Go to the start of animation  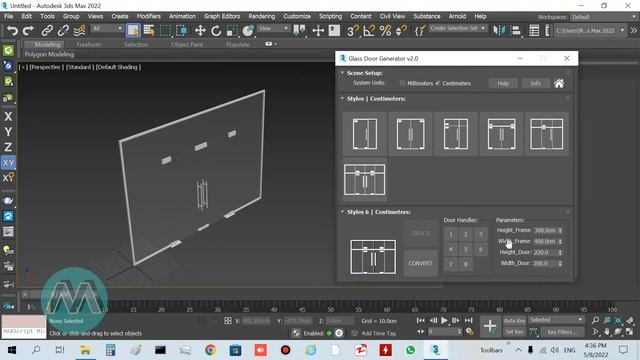coord(421,320)
